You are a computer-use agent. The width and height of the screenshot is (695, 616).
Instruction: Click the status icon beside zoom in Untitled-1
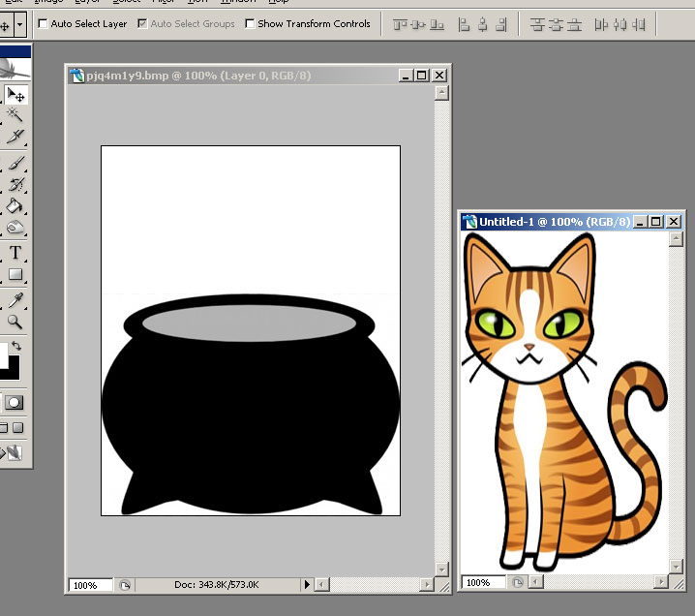click(517, 582)
